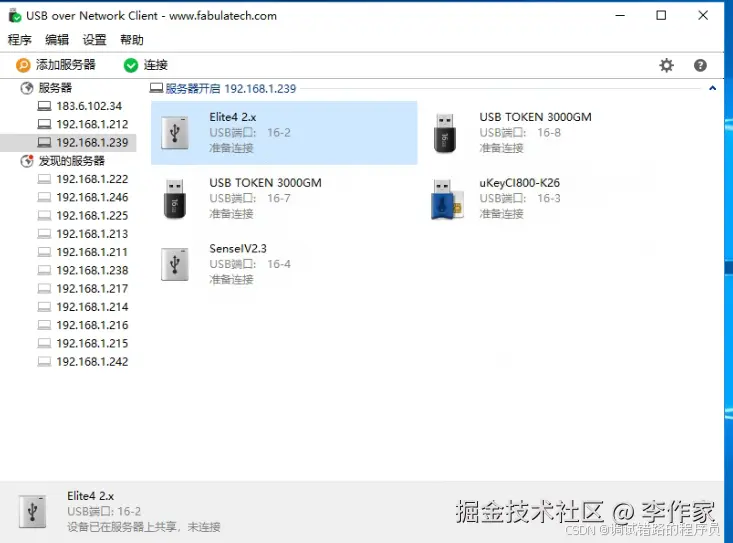Click globe icon next to 服务器
This screenshot has height=543, width=733.
[x=27, y=87]
